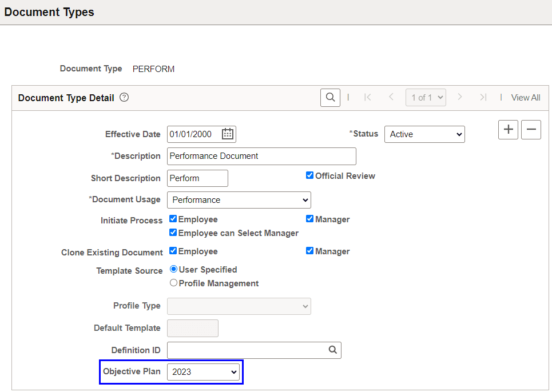
Task: Disable Employee can Select Manager
Action: click(173, 233)
